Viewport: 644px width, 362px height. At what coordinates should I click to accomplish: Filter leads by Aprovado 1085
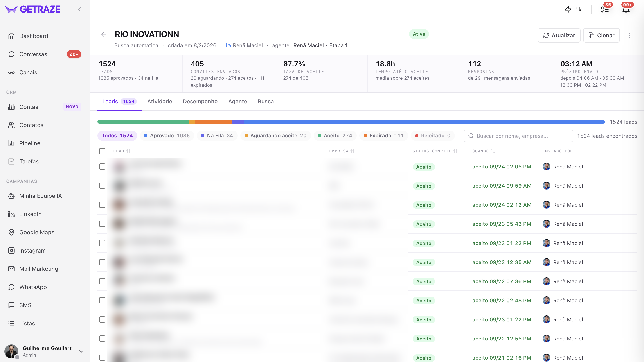pyautogui.click(x=167, y=136)
